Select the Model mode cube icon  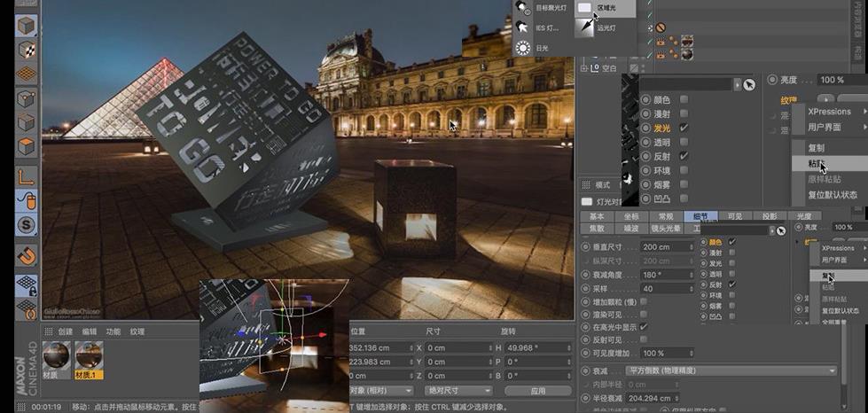tap(26, 26)
